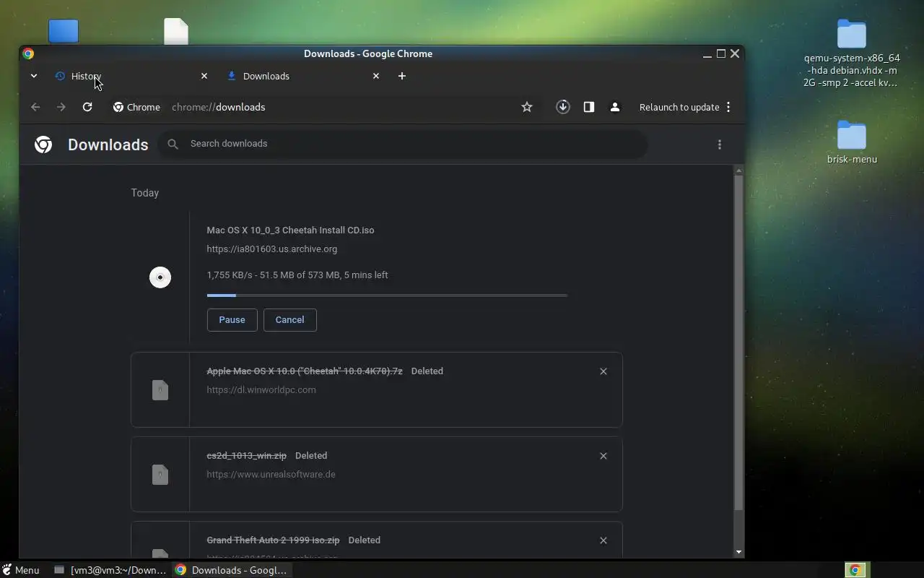The height and width of the screenshot is (578, 924).
Task: Cancel the Cheetah ISO download
Action: [289, 319]
